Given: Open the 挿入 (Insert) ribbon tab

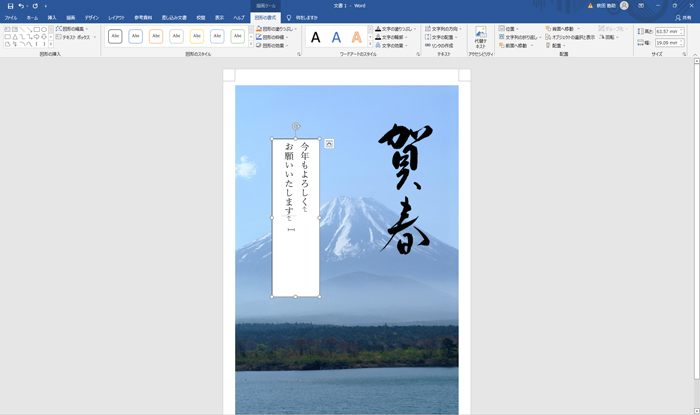Looking at the screenshot, I should pyautogui.click(x=52, y=18).
